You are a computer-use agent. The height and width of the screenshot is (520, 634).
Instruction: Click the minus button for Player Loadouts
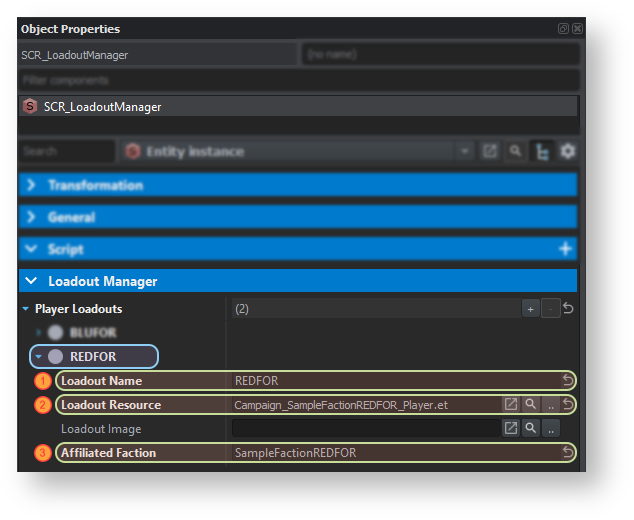[550, 309]
